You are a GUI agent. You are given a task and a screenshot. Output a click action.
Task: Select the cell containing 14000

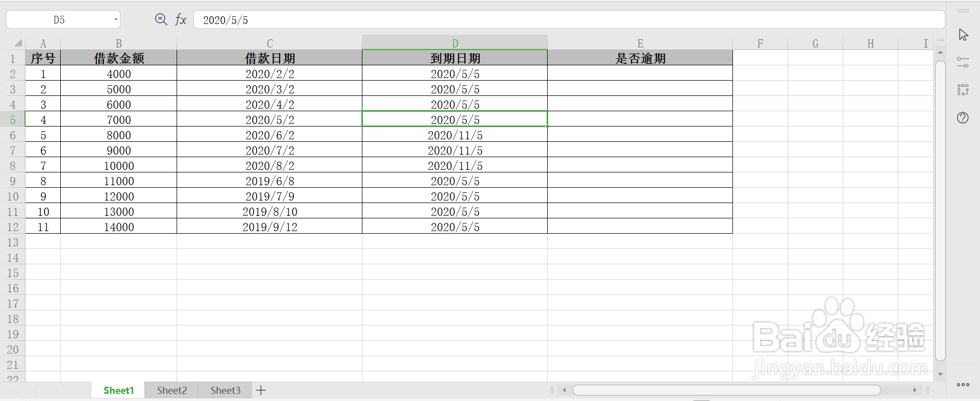pyautogui.click(x=118, y=226)
